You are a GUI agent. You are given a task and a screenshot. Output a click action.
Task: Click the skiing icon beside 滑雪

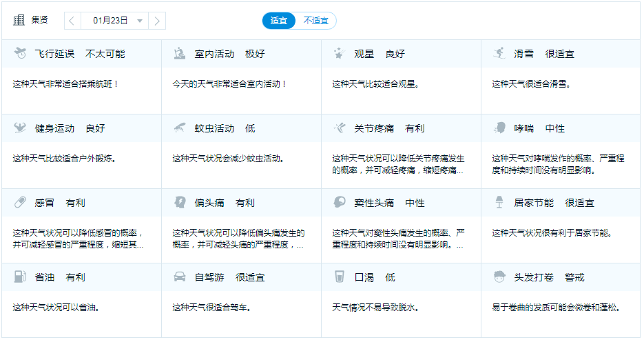click(499, 53)
